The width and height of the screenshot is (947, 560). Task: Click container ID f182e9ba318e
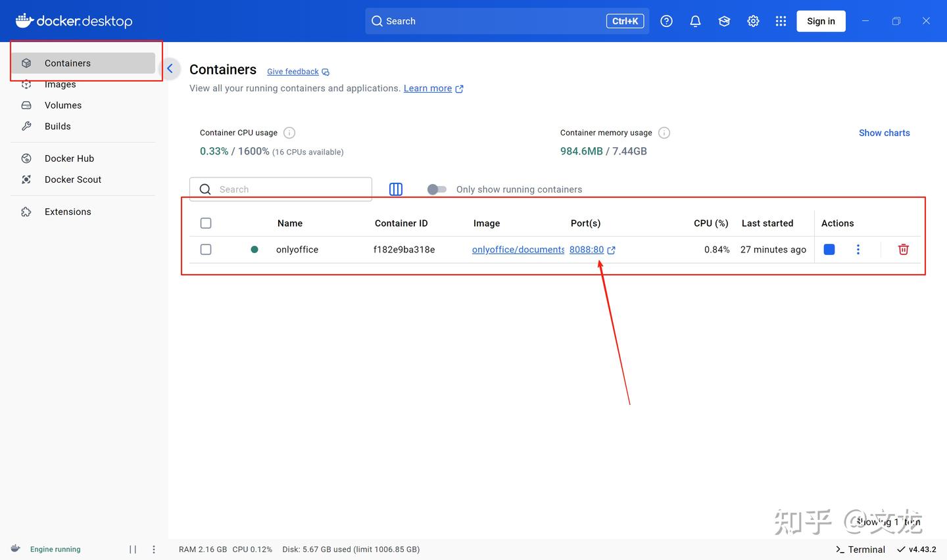click(404, 250)
